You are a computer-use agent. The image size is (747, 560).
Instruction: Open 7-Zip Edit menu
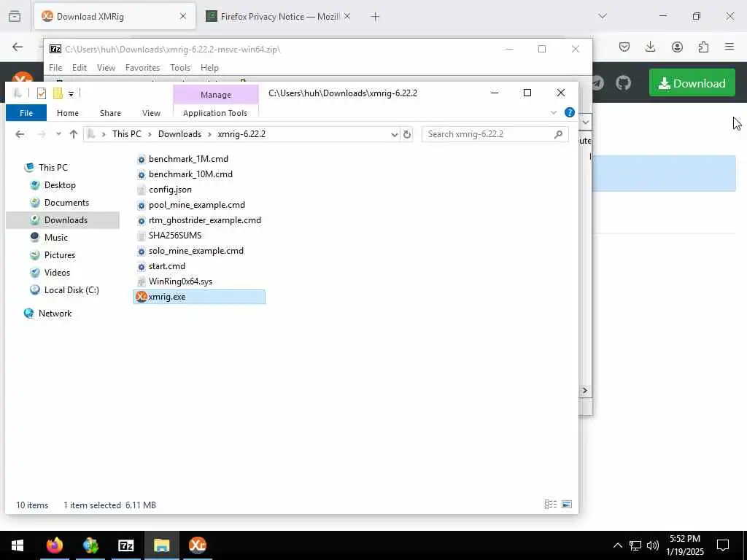tap(80, 68)
